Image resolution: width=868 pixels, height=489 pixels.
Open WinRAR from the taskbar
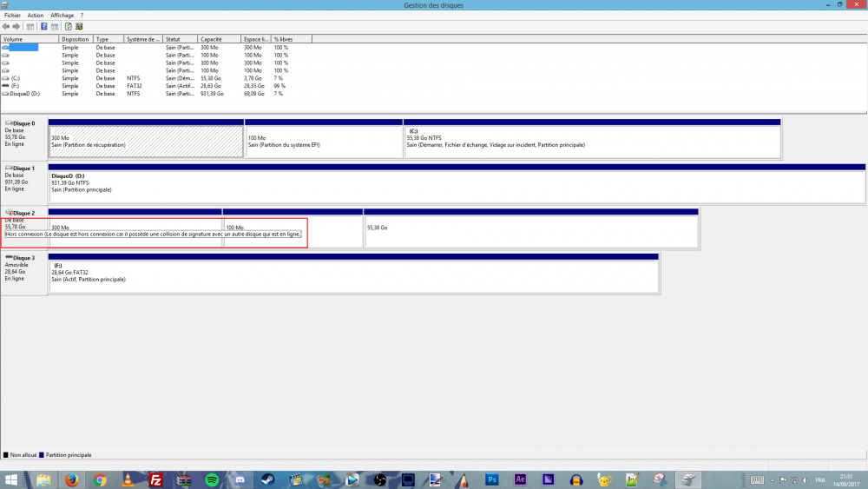(x=184, y=480)
